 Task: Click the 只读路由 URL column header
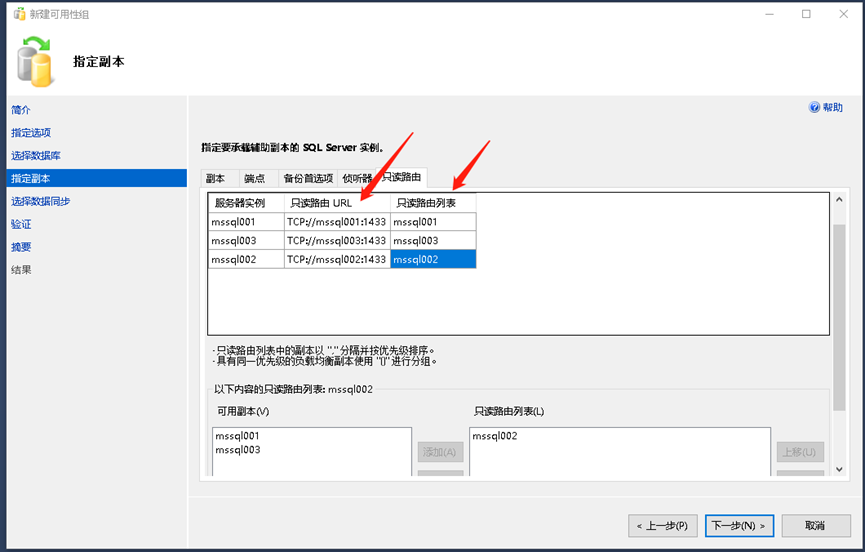tap(337, 202)
